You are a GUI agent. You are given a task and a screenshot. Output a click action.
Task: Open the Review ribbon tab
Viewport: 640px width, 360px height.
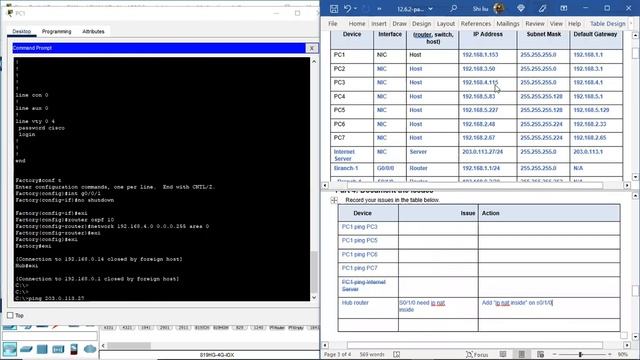(535, 24)
